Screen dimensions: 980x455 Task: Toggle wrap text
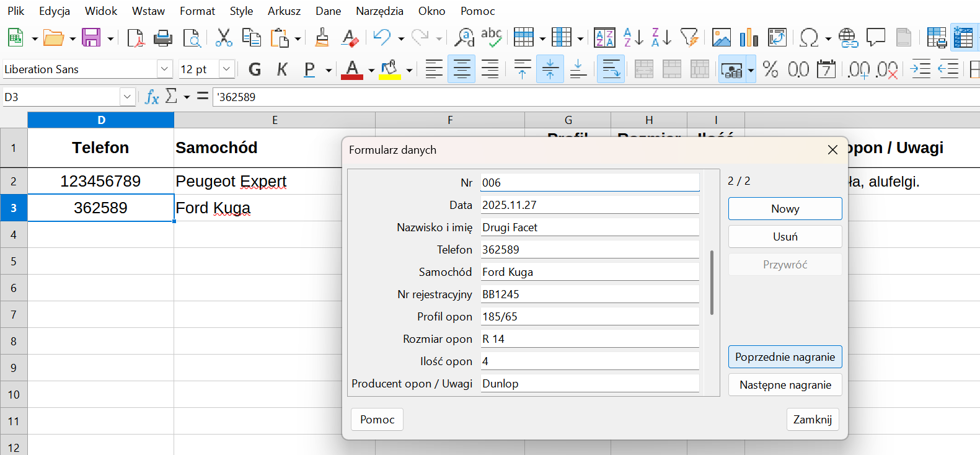(x=611, y=69)
